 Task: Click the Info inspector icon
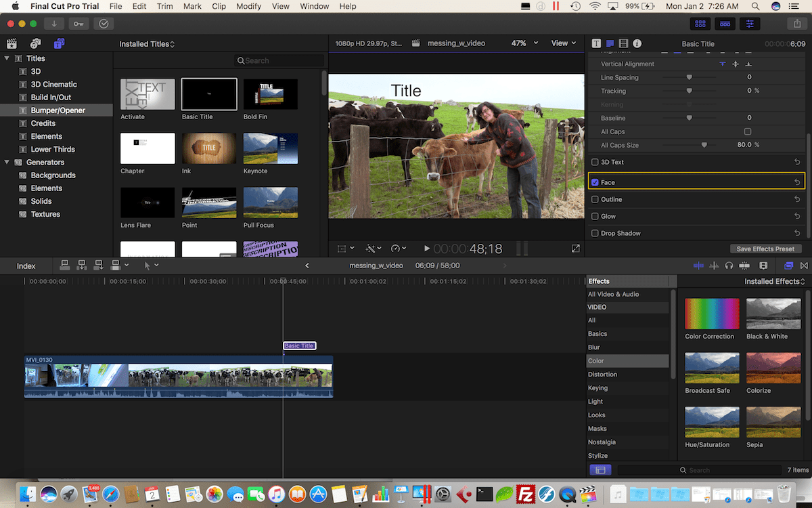636,43
